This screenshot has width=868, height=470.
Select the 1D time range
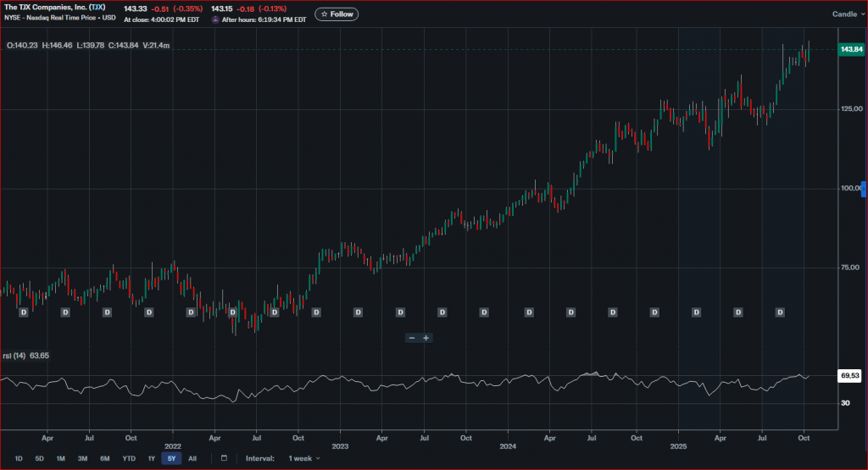pos(18,458)
